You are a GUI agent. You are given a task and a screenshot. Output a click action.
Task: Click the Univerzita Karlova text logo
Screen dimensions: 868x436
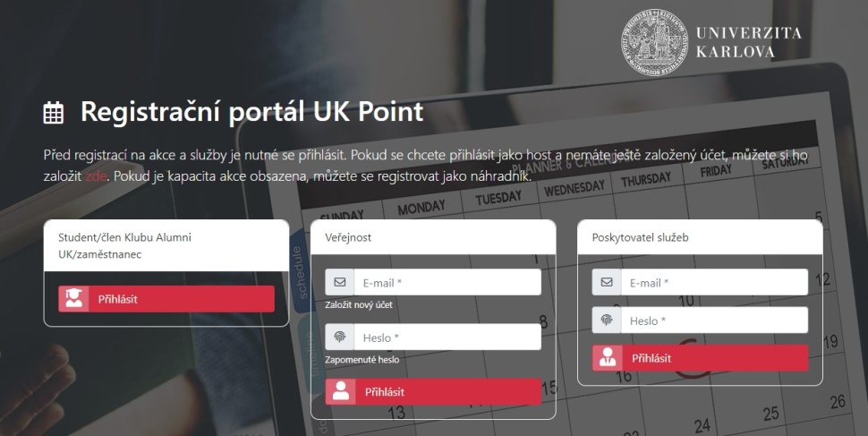coord(748,42)
